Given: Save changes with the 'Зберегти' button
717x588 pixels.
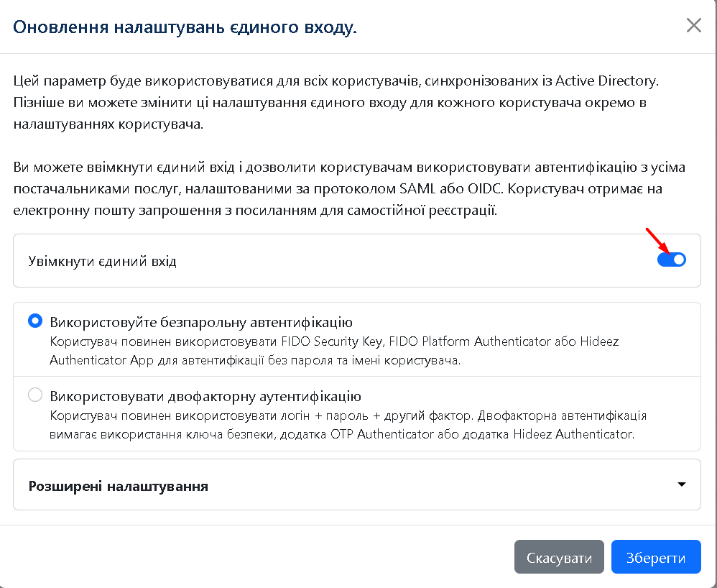Looking at the screenshot, I should (655, 558).
